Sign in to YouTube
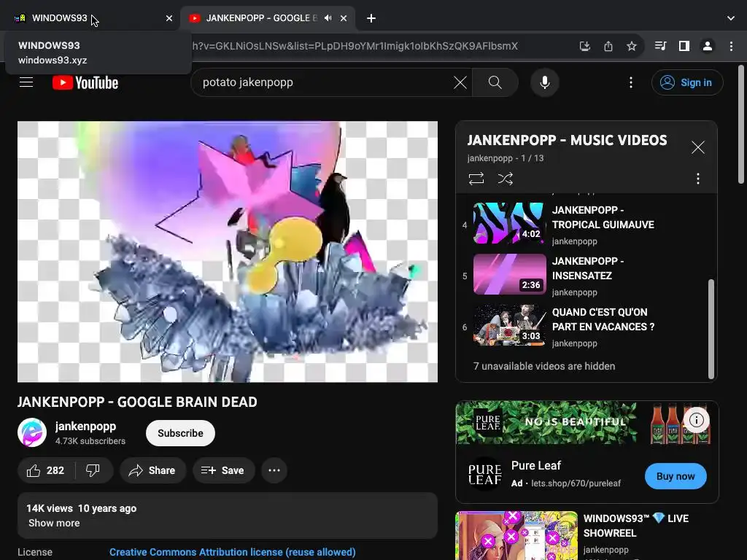 (x=687, y=82)
